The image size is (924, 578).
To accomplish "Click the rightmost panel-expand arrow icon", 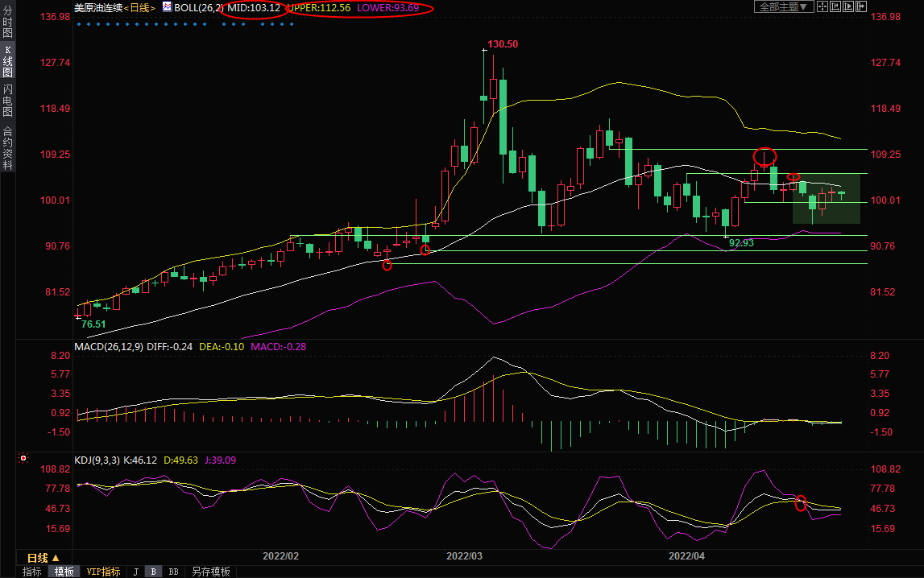I will 861,6.
